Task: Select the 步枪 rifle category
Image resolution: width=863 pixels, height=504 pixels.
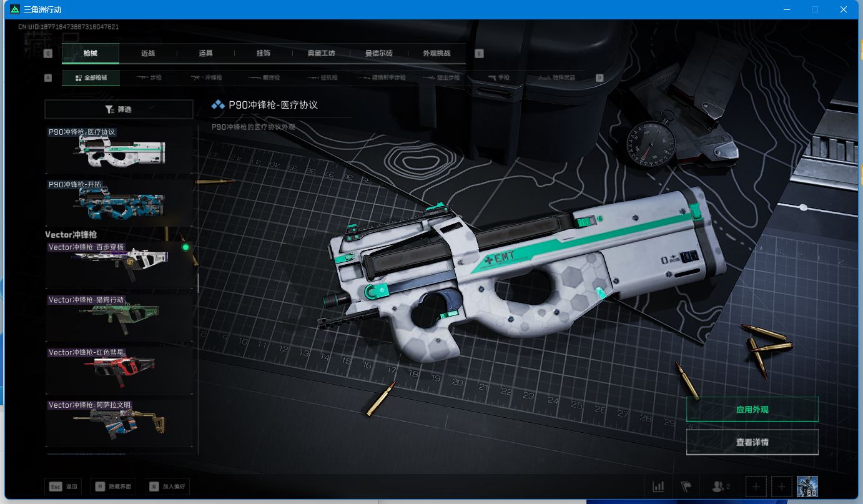Action: point(149,78)
